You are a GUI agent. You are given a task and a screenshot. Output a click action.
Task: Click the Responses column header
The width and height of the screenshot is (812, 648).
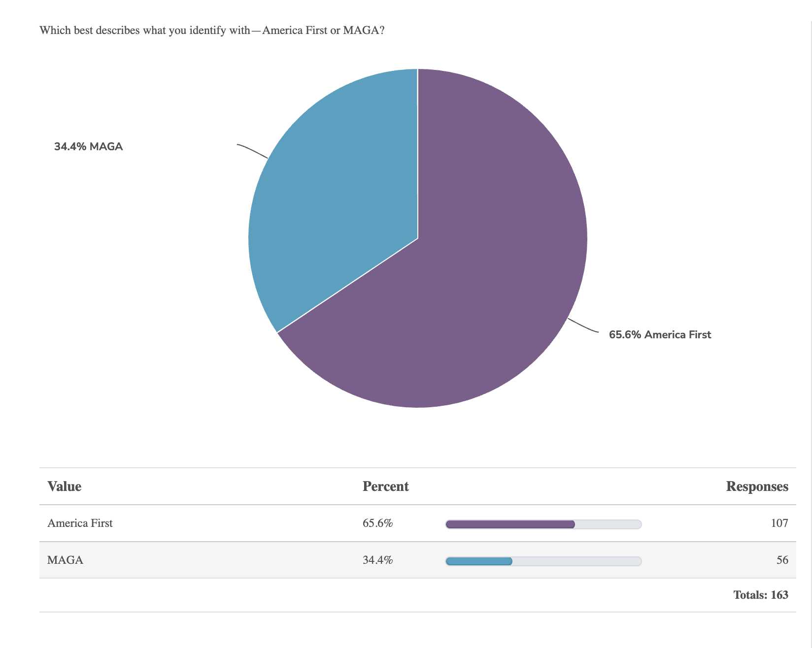[x=757, y=486]
